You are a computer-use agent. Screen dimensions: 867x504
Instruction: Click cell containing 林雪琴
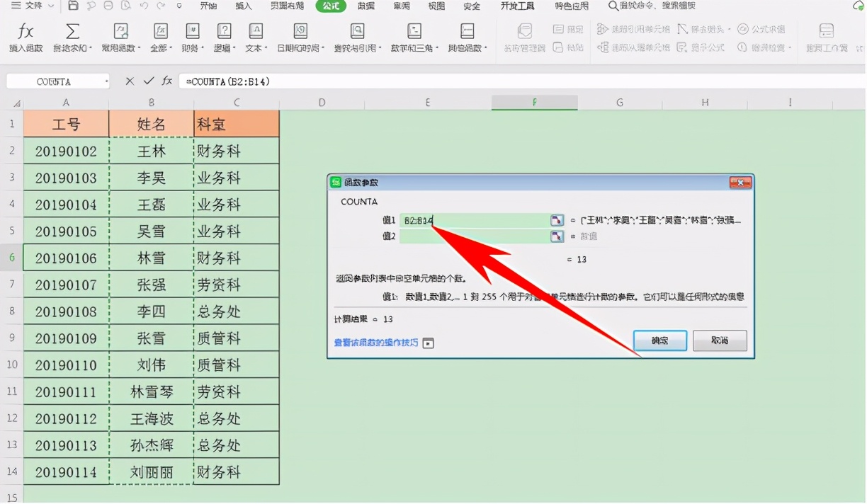point(152,391)
